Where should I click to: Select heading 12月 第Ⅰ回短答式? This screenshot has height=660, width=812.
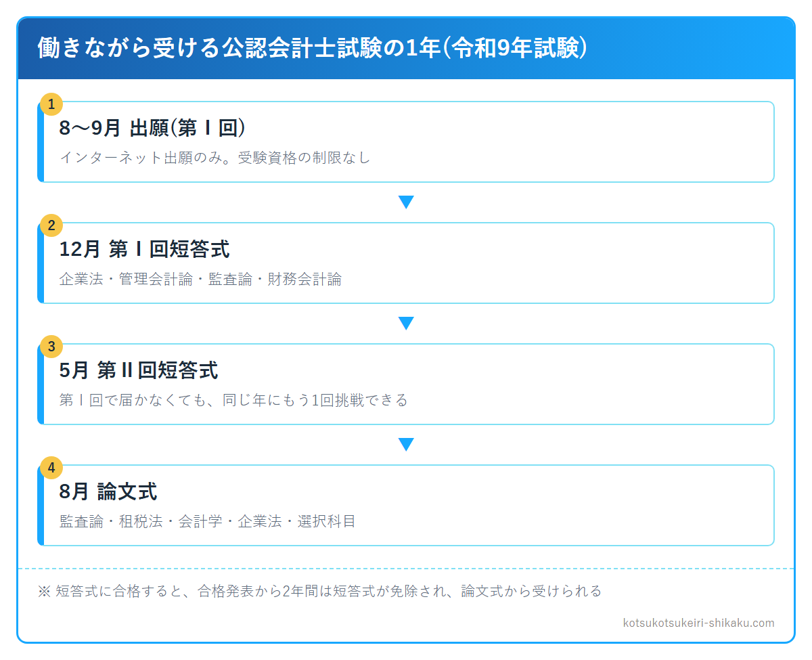click(144, 249)
